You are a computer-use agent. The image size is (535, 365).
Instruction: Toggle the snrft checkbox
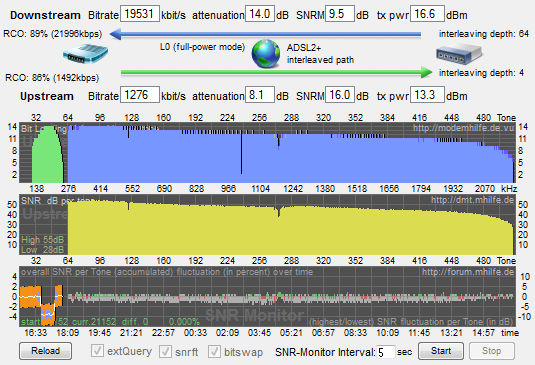coord(165,351)
